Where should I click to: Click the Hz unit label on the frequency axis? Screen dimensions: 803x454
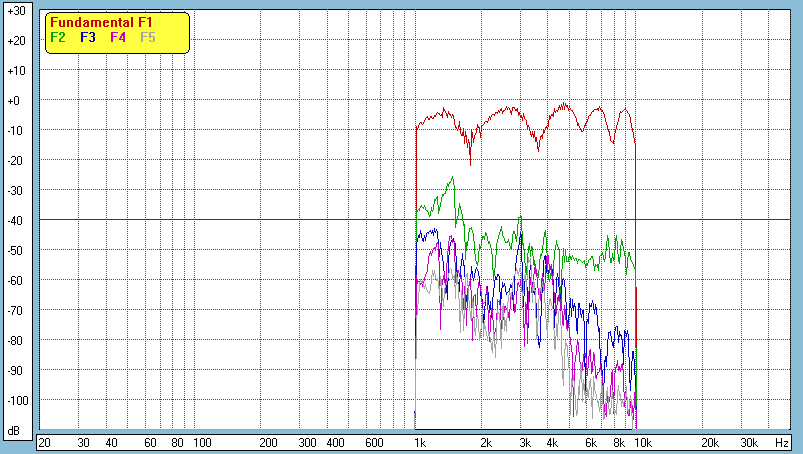(781, 442)
